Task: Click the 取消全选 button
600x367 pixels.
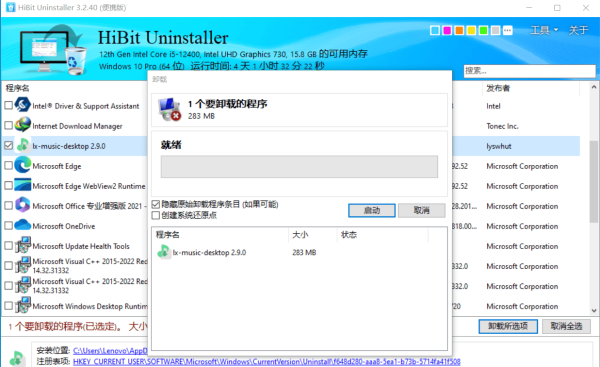Action: (566, 326)
